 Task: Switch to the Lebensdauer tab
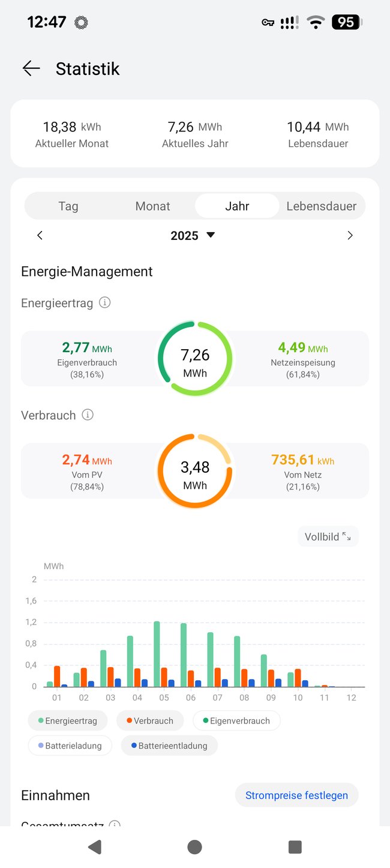click(322, 206)
